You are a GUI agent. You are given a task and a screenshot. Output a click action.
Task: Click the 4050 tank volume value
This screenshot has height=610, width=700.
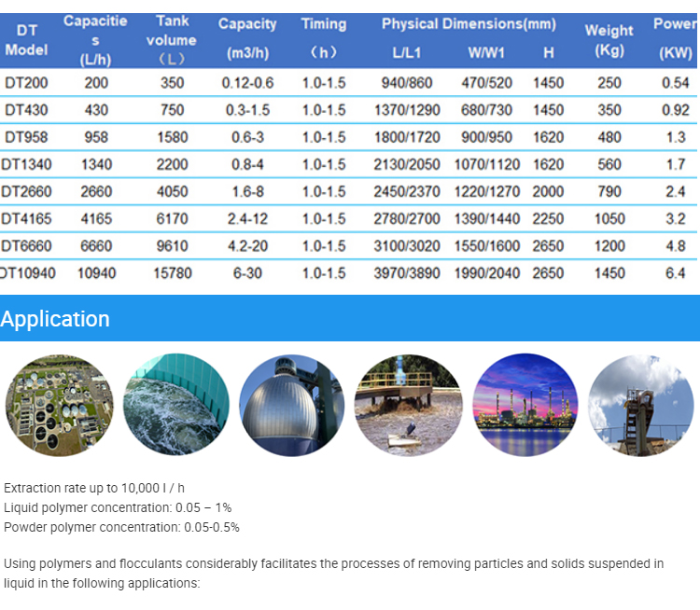(x=173, y=191)
